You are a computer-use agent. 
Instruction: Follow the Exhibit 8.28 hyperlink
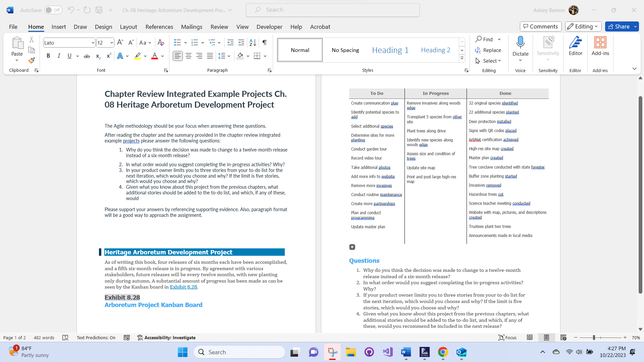pyautogui.click(x=183, y=287)
